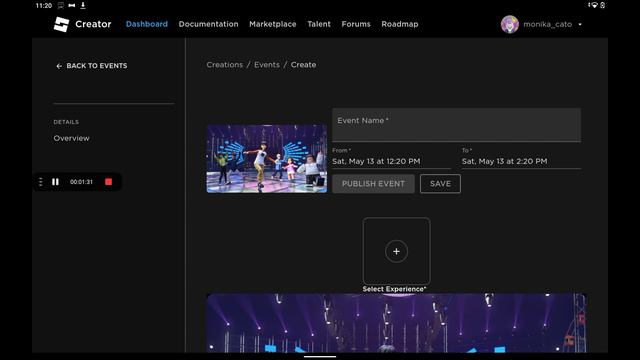Click the Events breadcrumb
The height and width of the screenshot is (360, 640).
click(x=267, y=64)
